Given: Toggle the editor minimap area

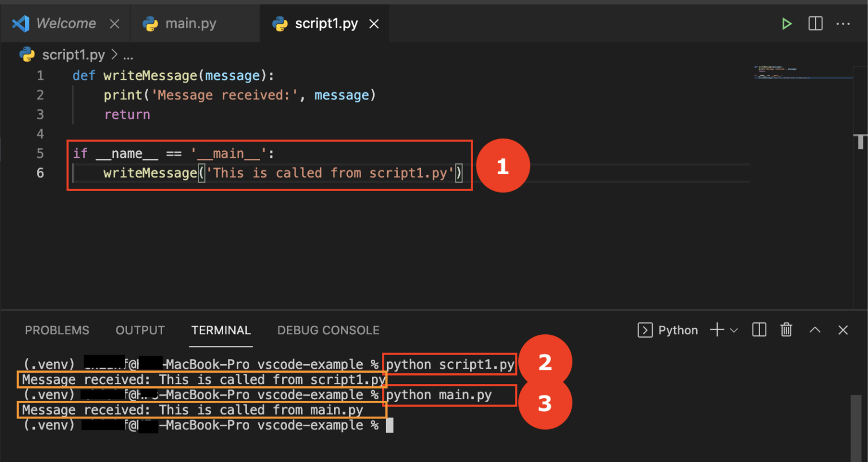Looking at the screenshot, I should point(802,72).
